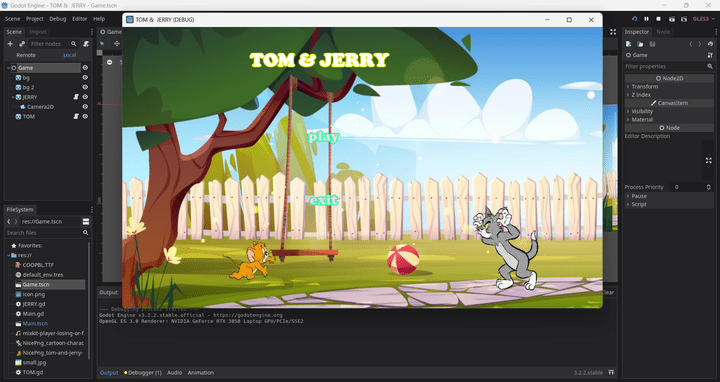Focus the Filter nodes search field
720x382 pixels.
click(53, 44)
